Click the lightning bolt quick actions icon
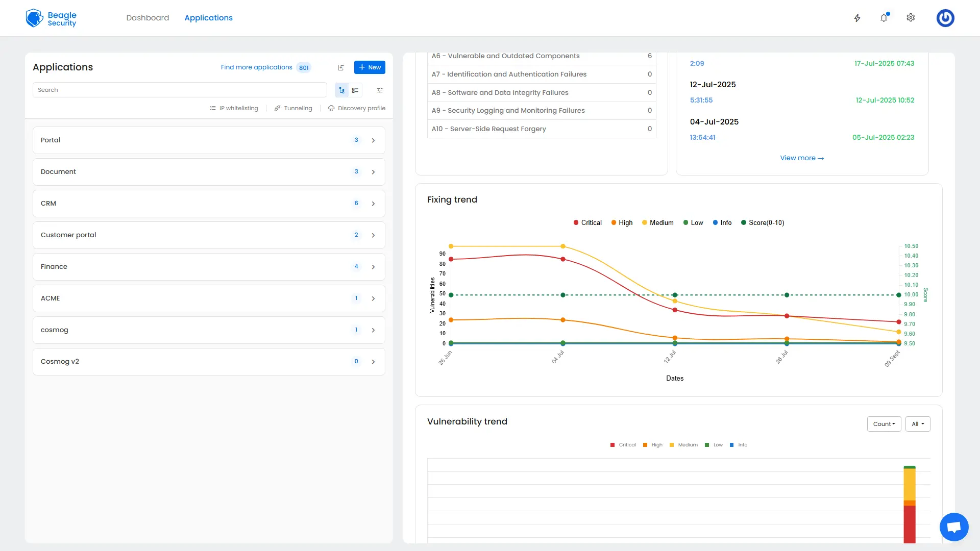Image resolution: width=980 pixels, height=551 pixels. pos(857,18)
